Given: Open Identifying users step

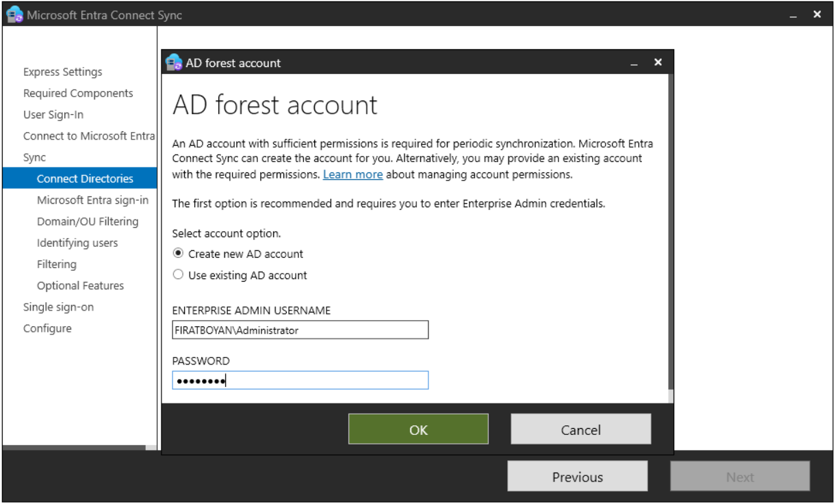Looking at the screenshot, I should 77,243.
